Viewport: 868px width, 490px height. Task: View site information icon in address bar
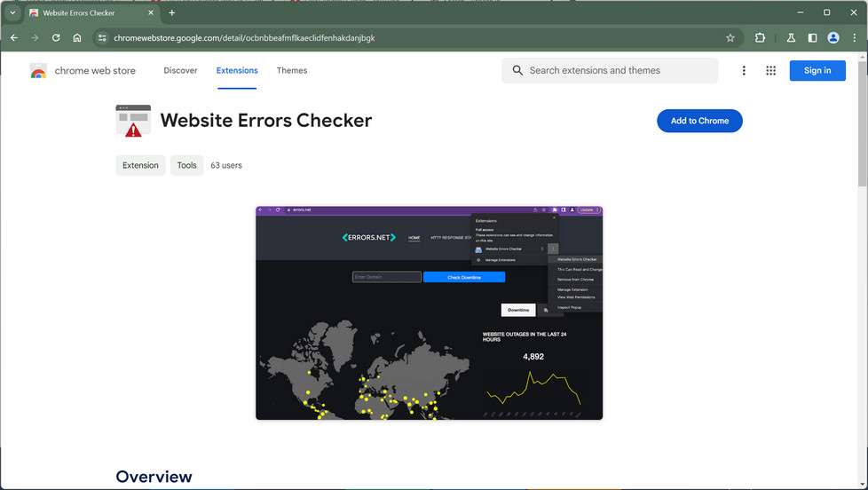point(102,37)
